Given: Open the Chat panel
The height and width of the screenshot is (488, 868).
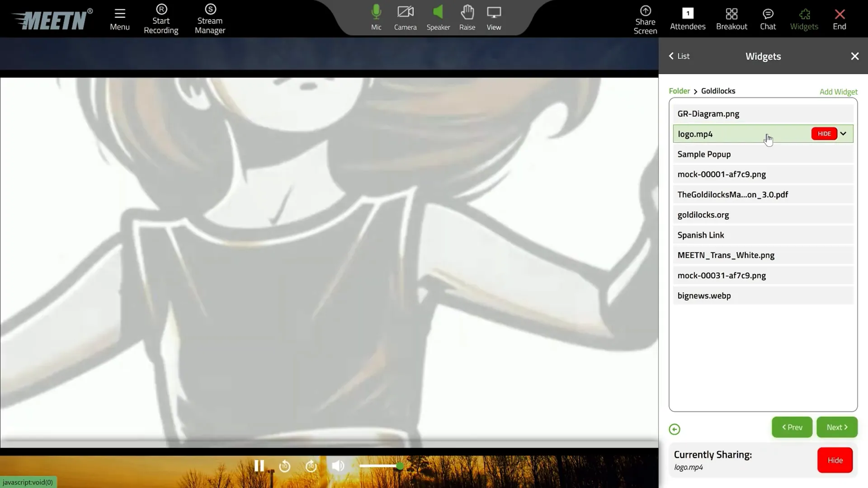Looking at the screenshot, I should [x=768, y=19].
